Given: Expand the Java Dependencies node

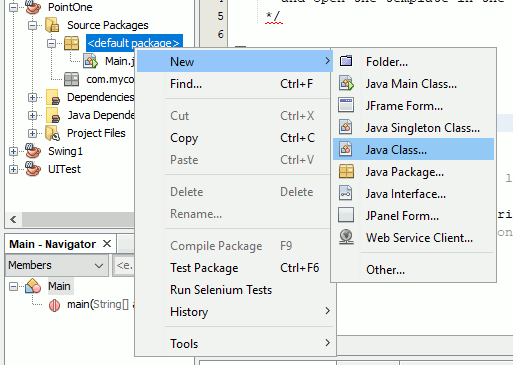Looking at the screenshot, I should tap(32, 115).
